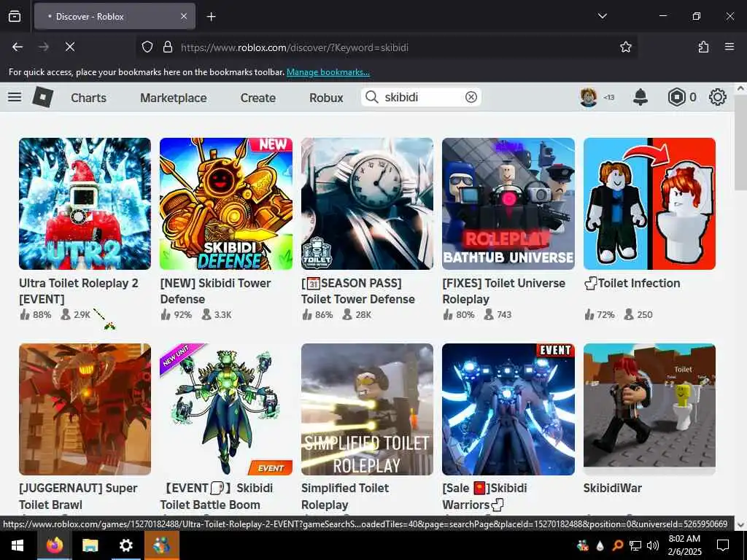Click the Simplified Toilet Roleplay title

point(345,496)
